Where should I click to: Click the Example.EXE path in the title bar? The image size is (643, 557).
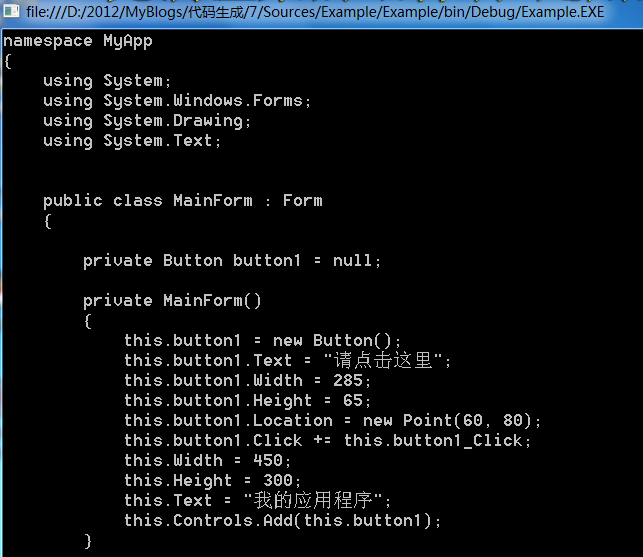point(315,12)
